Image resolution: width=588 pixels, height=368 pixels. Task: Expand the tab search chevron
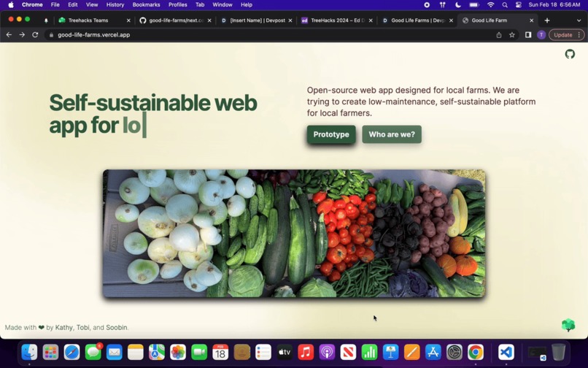tap(579, 20)
